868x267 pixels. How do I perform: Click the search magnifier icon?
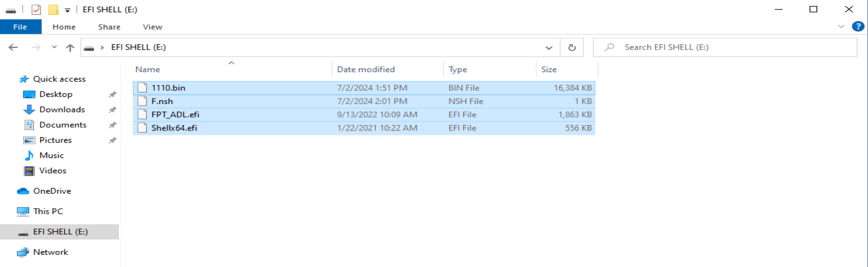coord(609,47)
